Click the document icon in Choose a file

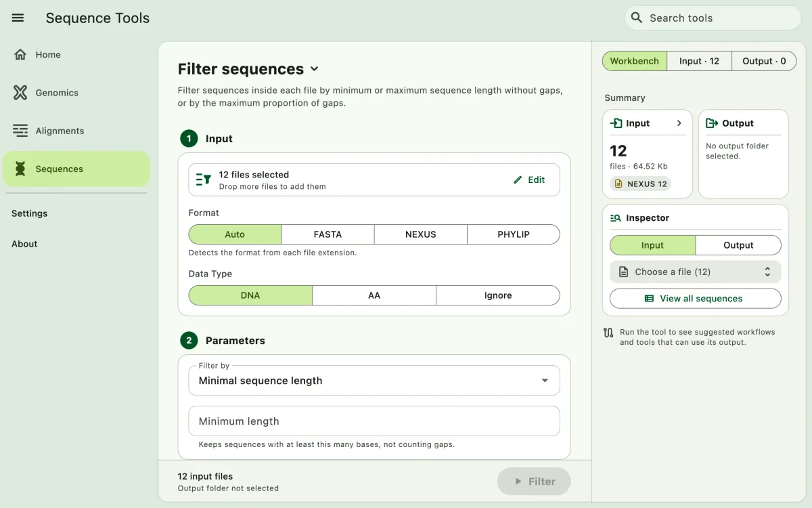click(x=623, y=272)
